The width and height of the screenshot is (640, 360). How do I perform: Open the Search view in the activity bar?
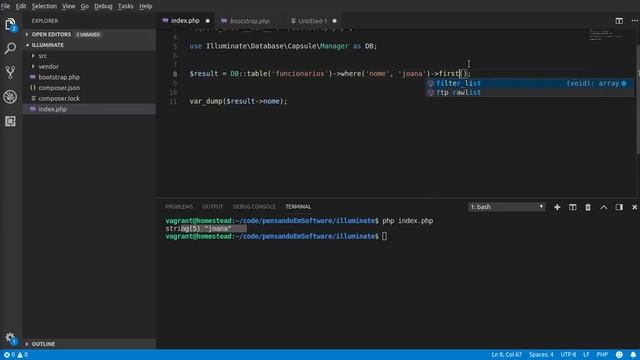[x=10, y=49]
